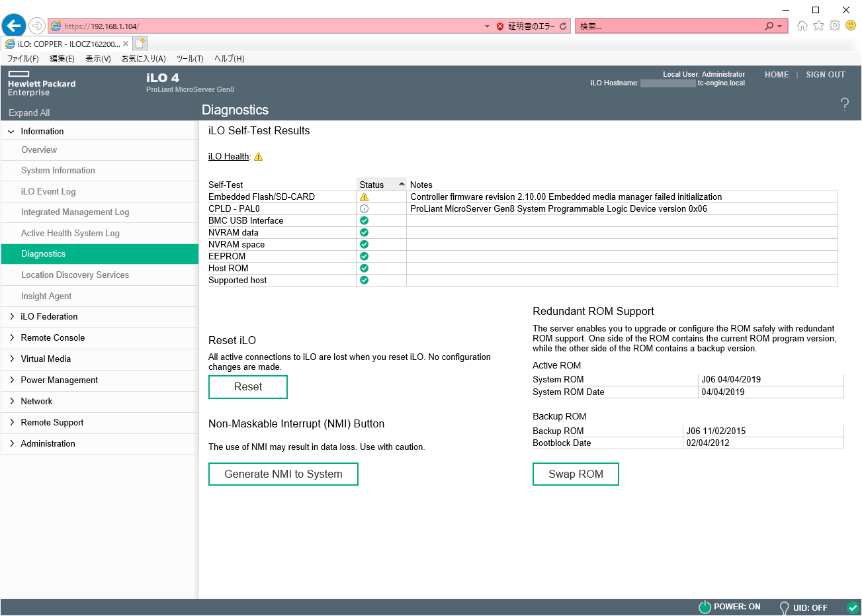Click the iLO Health warning icon
Image resolution: width=862 pixels, height=616 pixels.
(x=259, y=157)
